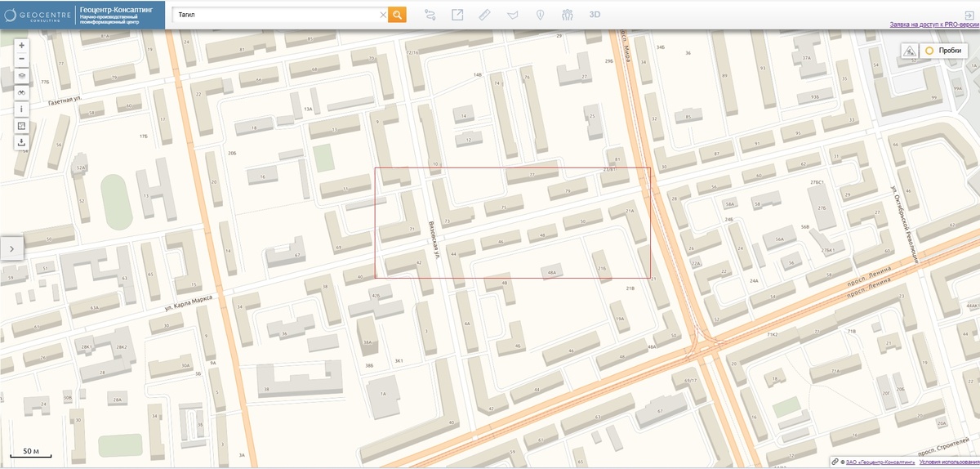The height and width of the screenshot is (469, 980).
Task: Click the ул. Карла Маркса label
Action: [189, 303]
